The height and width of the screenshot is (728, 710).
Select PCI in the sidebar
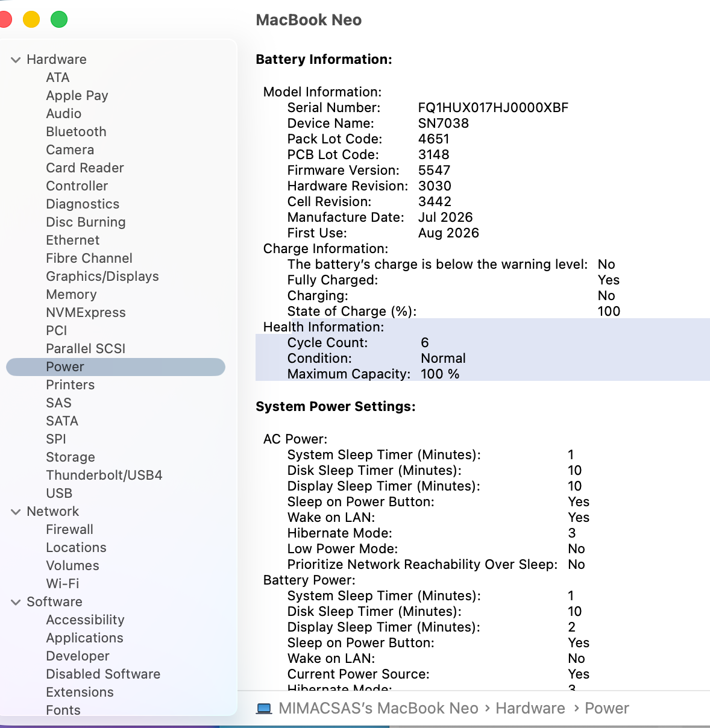[x=57, y=331]
